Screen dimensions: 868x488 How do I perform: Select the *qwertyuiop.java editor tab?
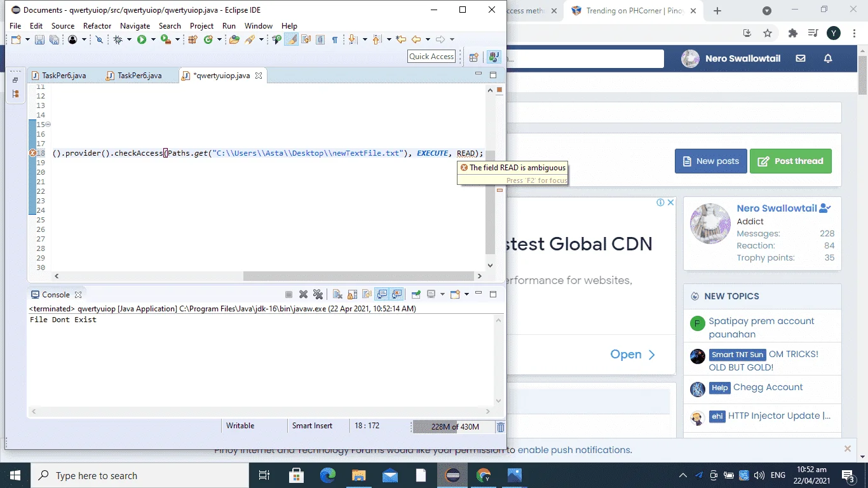[222, 75]
